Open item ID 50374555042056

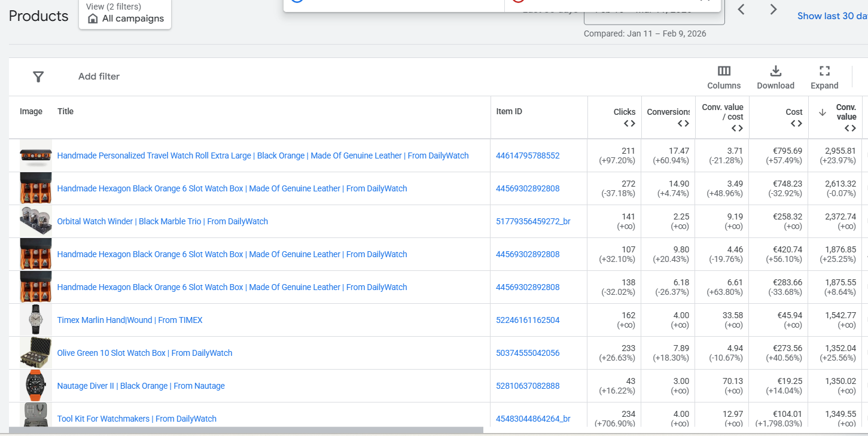528,353
